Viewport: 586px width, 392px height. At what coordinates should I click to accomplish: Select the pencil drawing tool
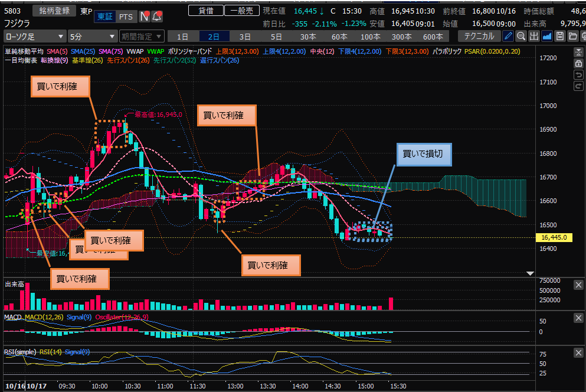click(x=508, y=36)
